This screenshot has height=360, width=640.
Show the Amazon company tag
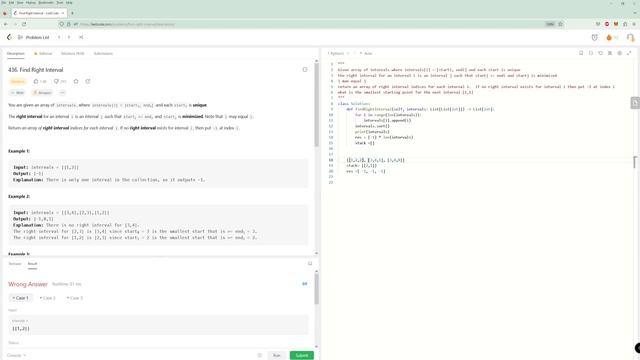tap(42, 93)
